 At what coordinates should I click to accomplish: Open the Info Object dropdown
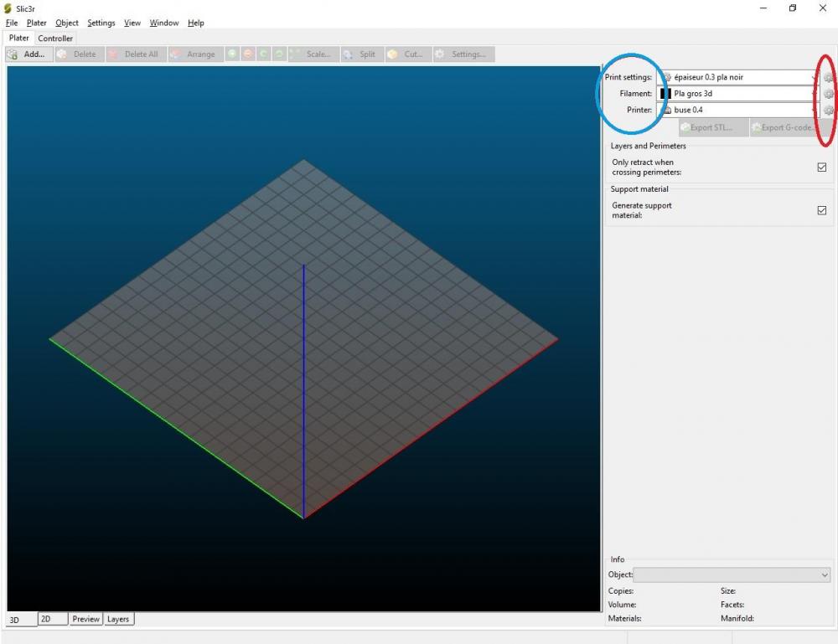point(732,575)
